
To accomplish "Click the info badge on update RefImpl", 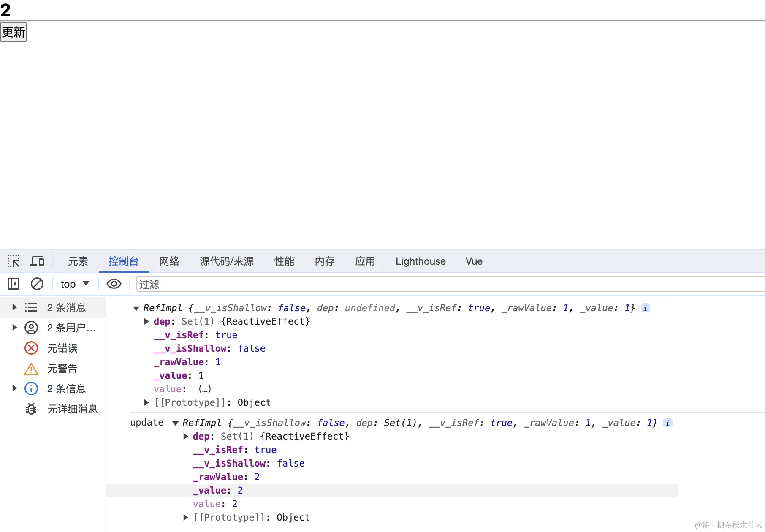I will [x=667, y=423].
